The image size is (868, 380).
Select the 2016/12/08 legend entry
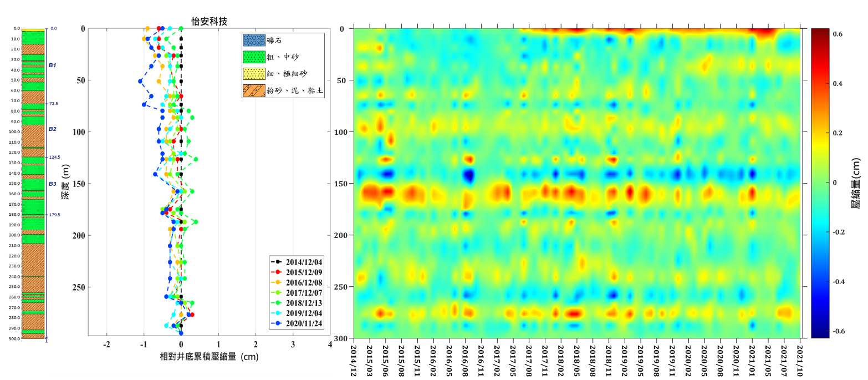tap(304, 283)
